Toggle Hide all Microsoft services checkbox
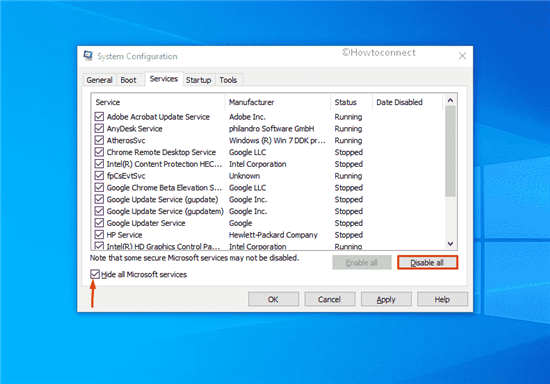550x384 pixels. click(x=95, y=274)
